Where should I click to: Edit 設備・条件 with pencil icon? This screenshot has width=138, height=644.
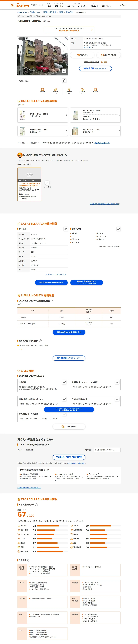pyautogui.click(x=118, y=229)
